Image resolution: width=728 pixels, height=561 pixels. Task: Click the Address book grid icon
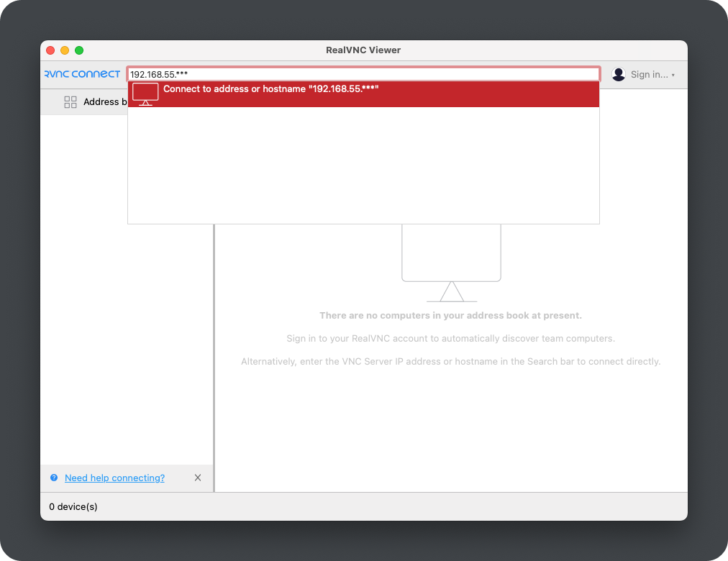pyautogui.click(x=70, y=102)
